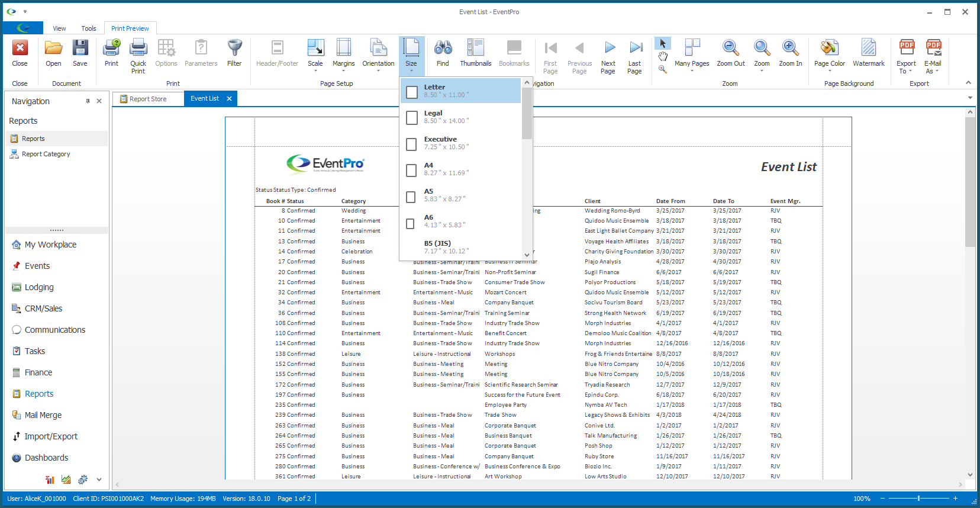Open the Reports module in sidebar
Image resolution: width=980 pixels, height=508 pixels.
(39, 394)
